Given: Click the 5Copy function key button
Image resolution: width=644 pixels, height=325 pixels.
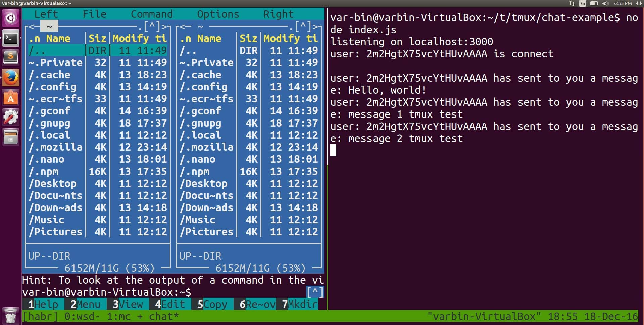Looking at the screenshot, I should [212, 304].
